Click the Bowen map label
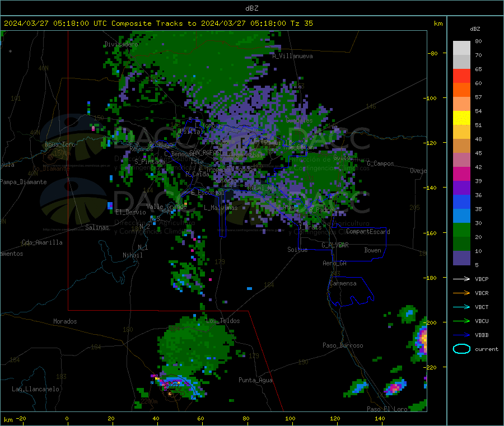504x426 pixels. [x=372, y=250]
